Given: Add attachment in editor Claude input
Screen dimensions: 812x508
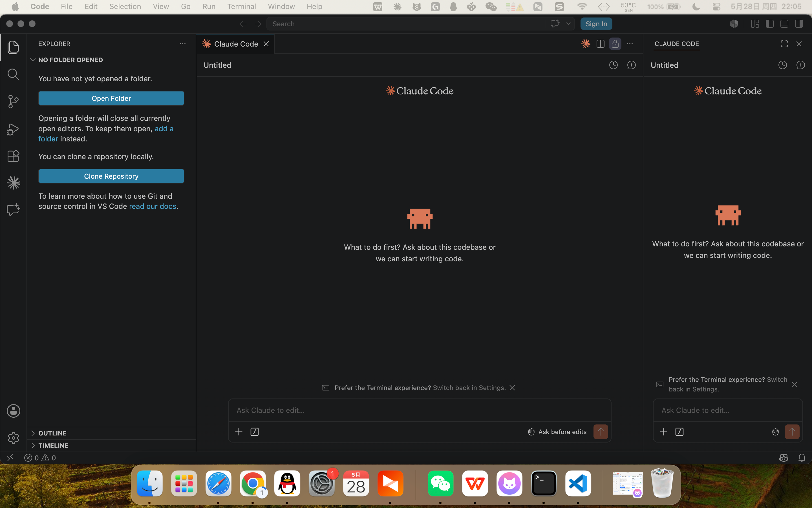Looking at the screenshot, I should click(239, 432).
